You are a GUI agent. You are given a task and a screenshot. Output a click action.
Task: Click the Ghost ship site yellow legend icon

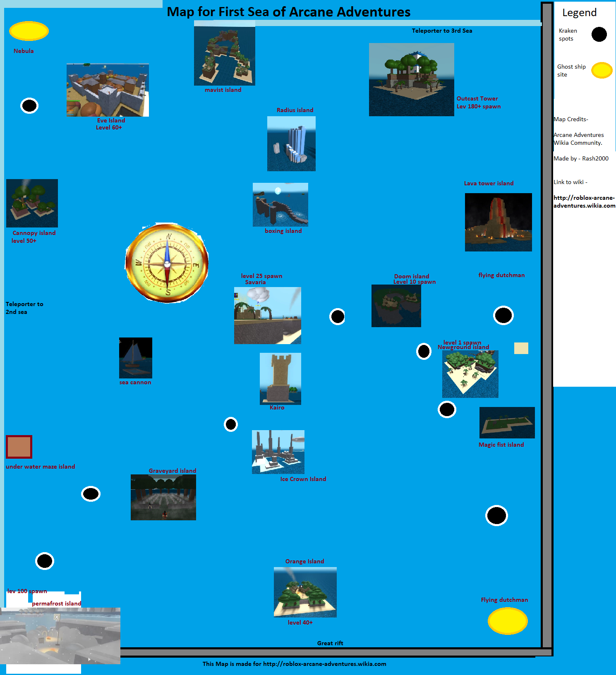tap(602, 70)
